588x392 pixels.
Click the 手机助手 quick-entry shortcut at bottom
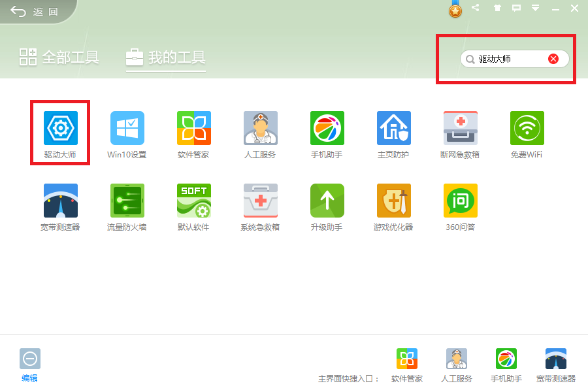506,359
